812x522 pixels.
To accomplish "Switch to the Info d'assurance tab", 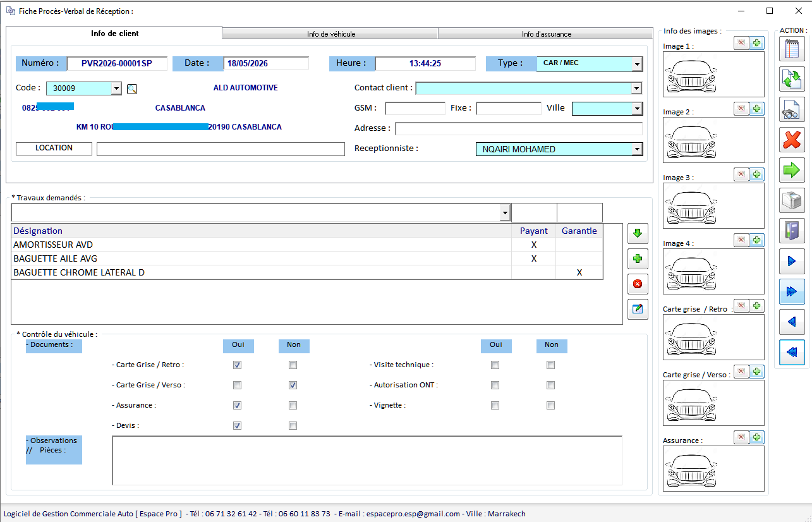I will 546,34.
